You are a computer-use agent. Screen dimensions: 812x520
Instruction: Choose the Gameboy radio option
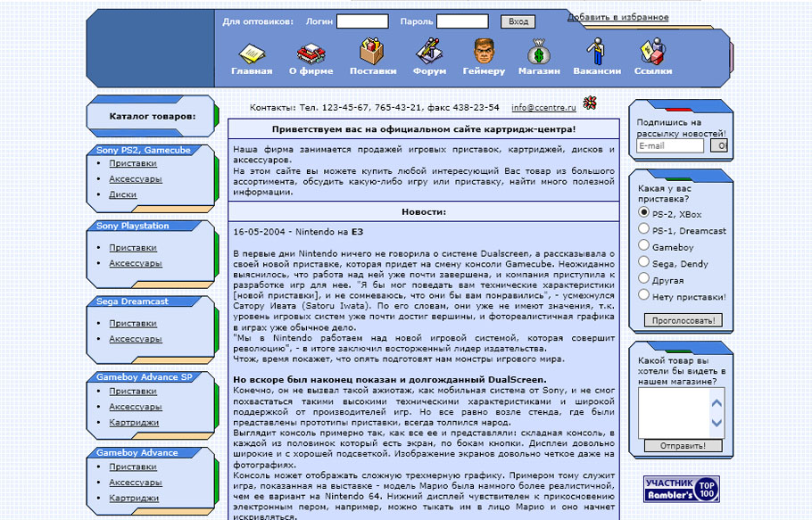point(643,245)
